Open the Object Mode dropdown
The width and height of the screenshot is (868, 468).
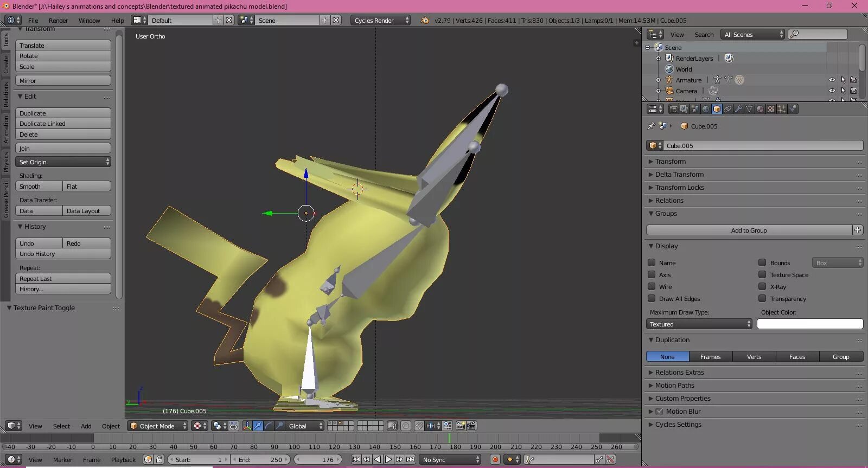click(158, 426)
